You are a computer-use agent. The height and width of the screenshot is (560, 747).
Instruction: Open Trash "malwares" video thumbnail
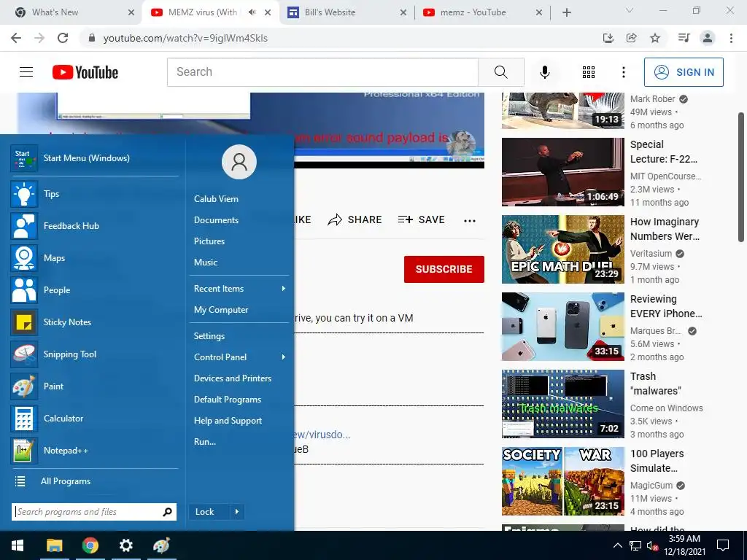pyautogui.click(x=562, y=404)
